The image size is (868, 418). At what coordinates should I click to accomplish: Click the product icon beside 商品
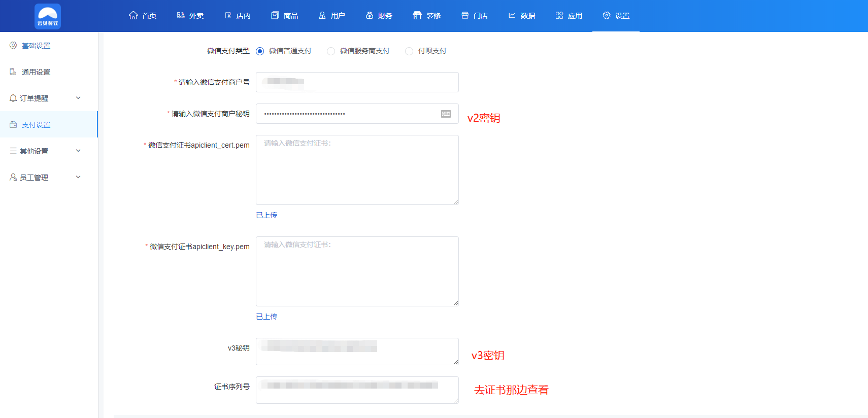(275, 15)
